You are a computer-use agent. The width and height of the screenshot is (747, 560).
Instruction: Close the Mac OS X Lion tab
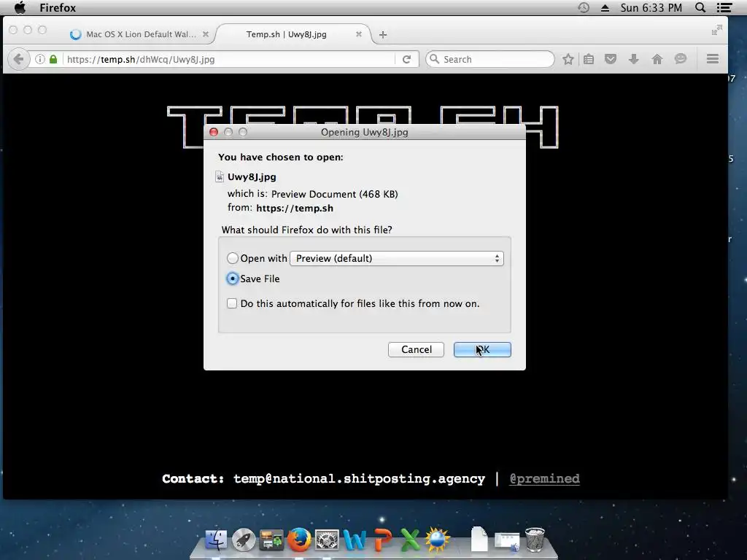tap(206, 34)
